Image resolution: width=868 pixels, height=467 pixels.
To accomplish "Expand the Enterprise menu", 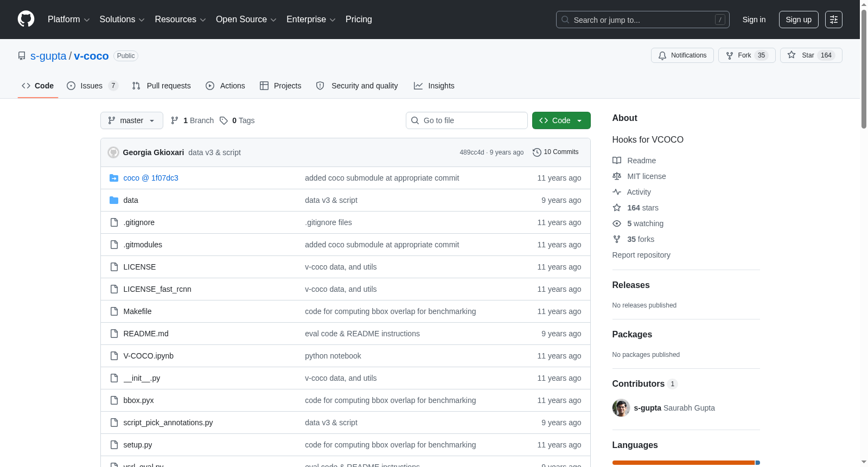I will tap(311, 20).
